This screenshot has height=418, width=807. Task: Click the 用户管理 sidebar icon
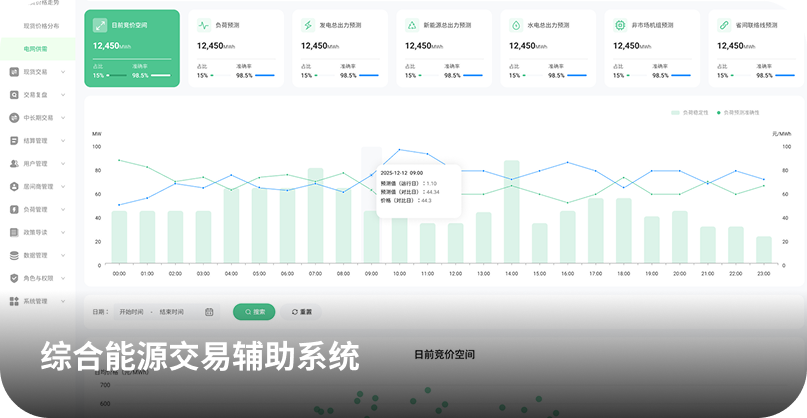click(14, 164)
